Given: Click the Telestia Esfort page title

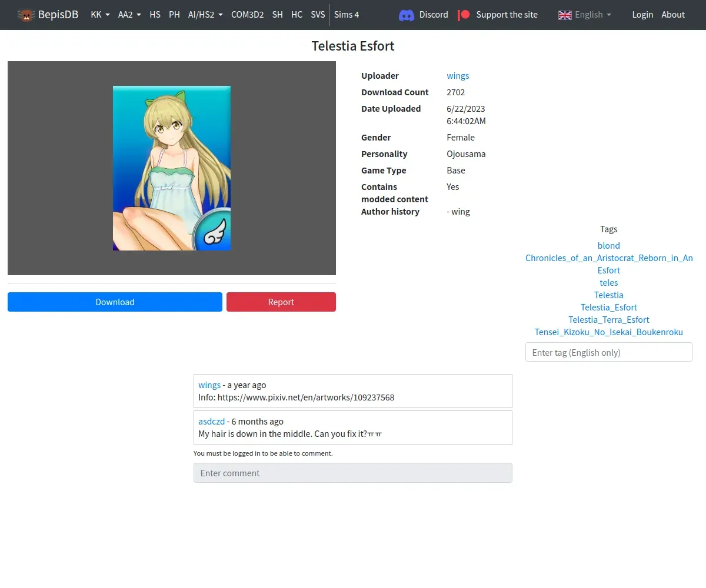Looking at the screenshot, I should (353, 46).
